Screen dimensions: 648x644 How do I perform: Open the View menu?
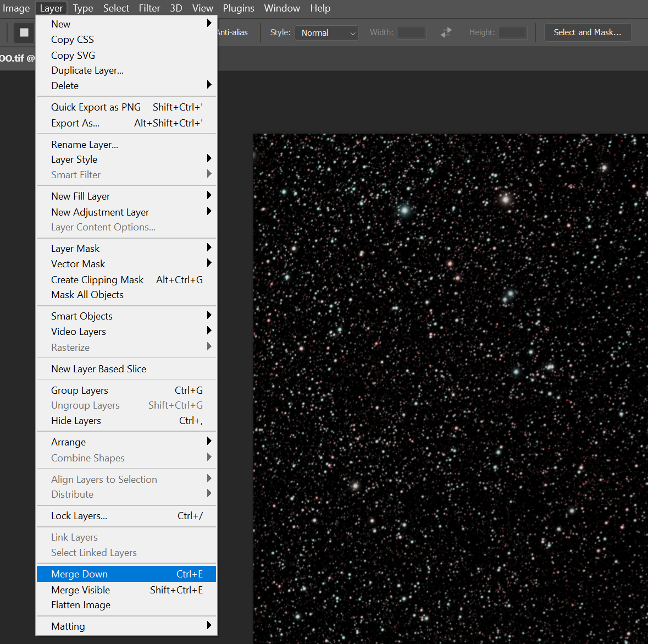202,8
